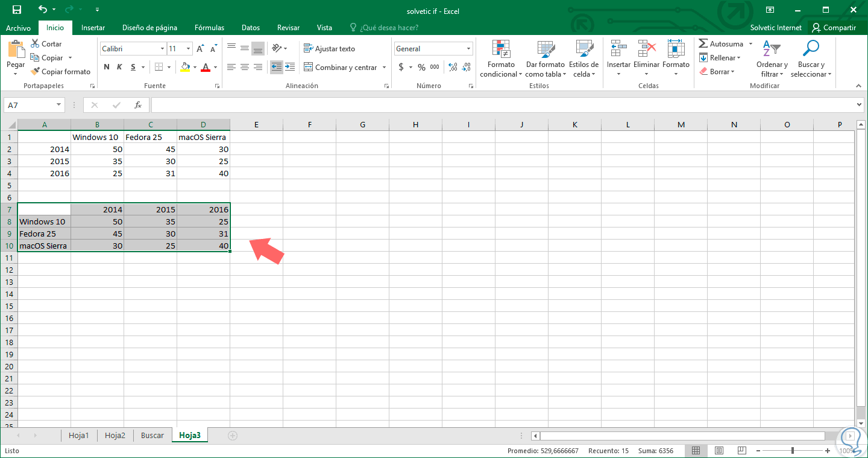This screenshot has height=458, width=868.
Task: Toggle italic (K) formatting
Action: (119, 67)
